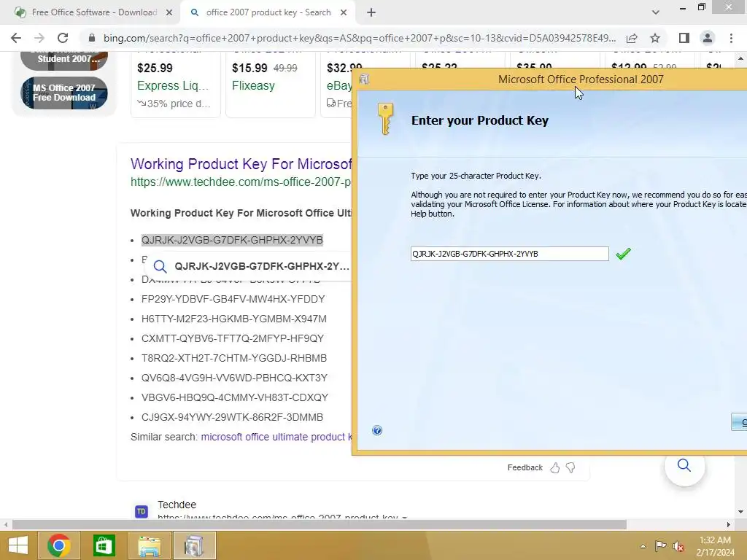Viewport: 747px width, 560px height.
Task: Click the thumbs up feedback icon
Action: pos(555,468)
